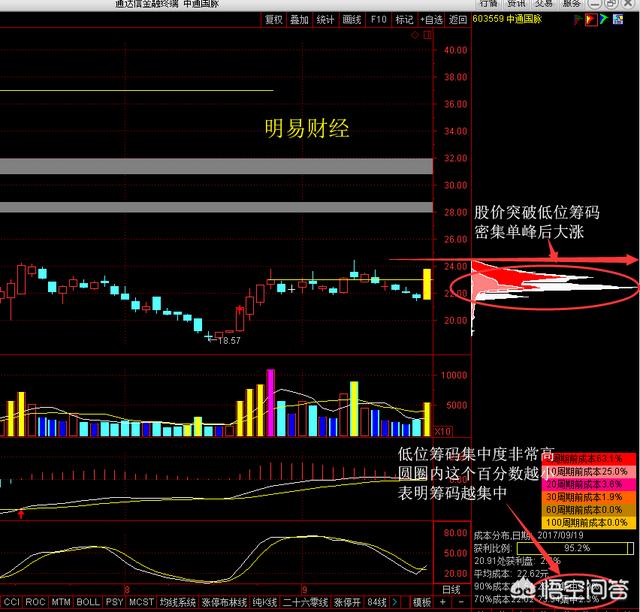The height and width of the screenshot is (612, 640).
Task: Switch to the PSY indicator tab
Action: [x=114, y=602]
